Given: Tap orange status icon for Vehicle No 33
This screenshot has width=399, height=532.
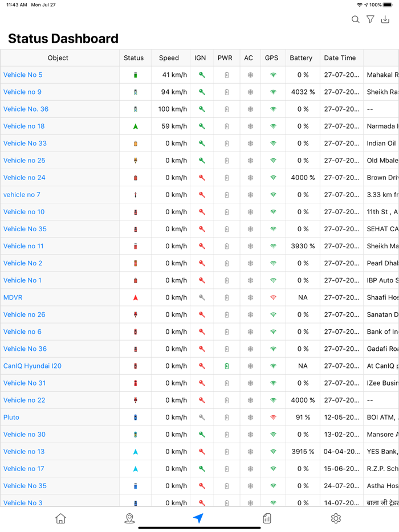Looking at the screenshot, I should click(x=136, y=144).
